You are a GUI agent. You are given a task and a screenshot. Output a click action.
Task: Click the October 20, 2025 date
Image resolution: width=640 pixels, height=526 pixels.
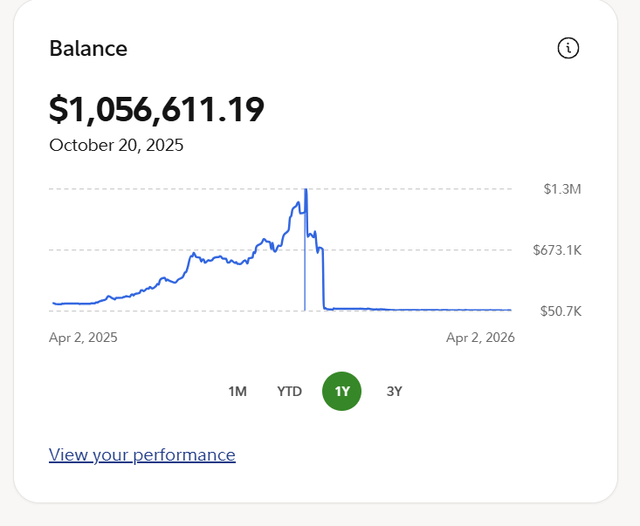click(116, 145)
